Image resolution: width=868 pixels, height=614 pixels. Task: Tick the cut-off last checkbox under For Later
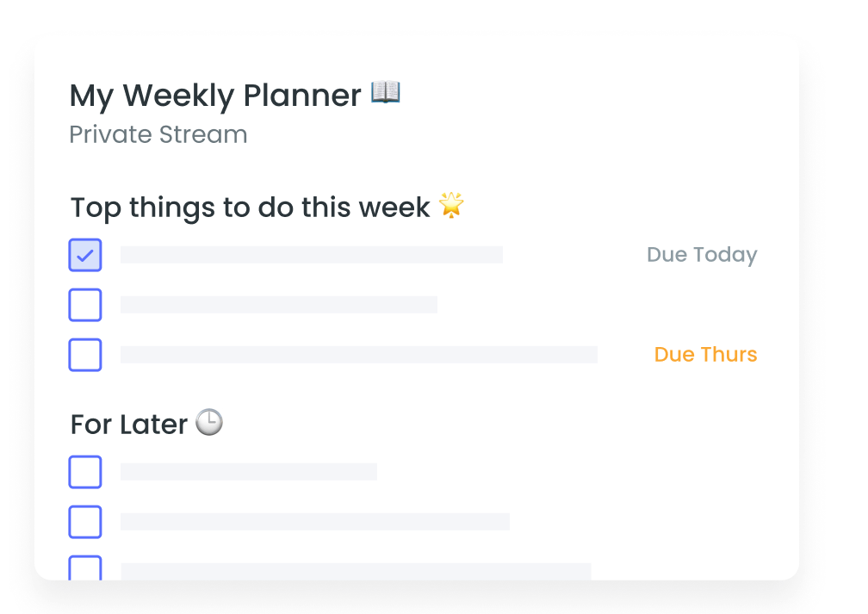tap(85, 567)
